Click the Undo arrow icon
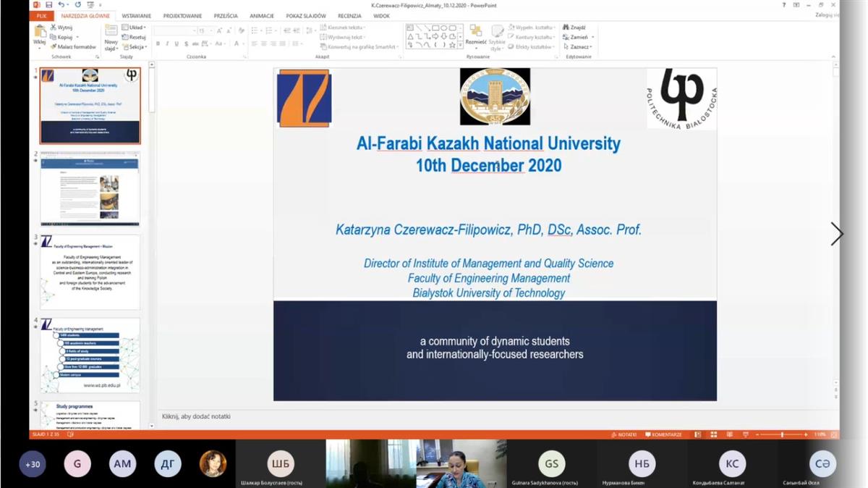Screen dimensions: 868x488 [x=61, y=5]
